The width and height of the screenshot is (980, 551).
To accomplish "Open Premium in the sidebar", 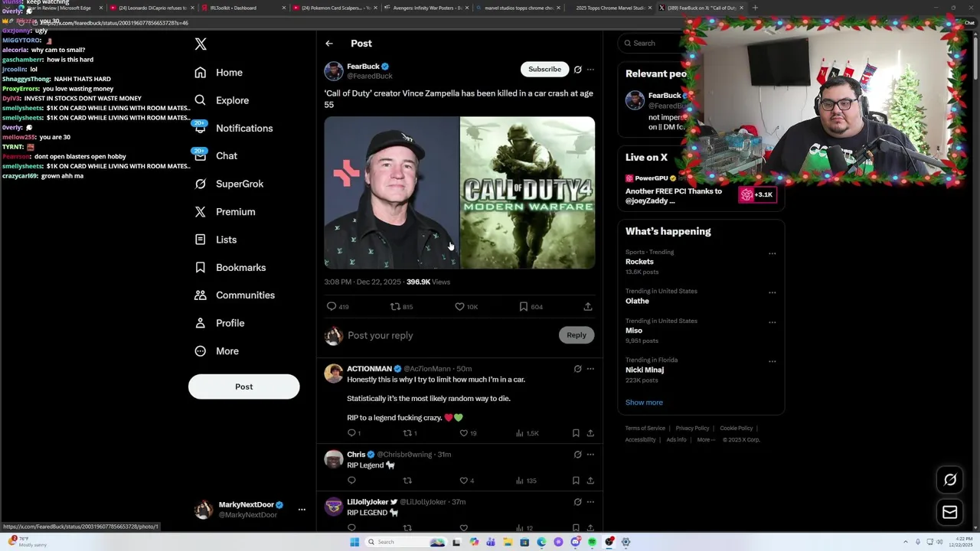I will click(225, 212).
